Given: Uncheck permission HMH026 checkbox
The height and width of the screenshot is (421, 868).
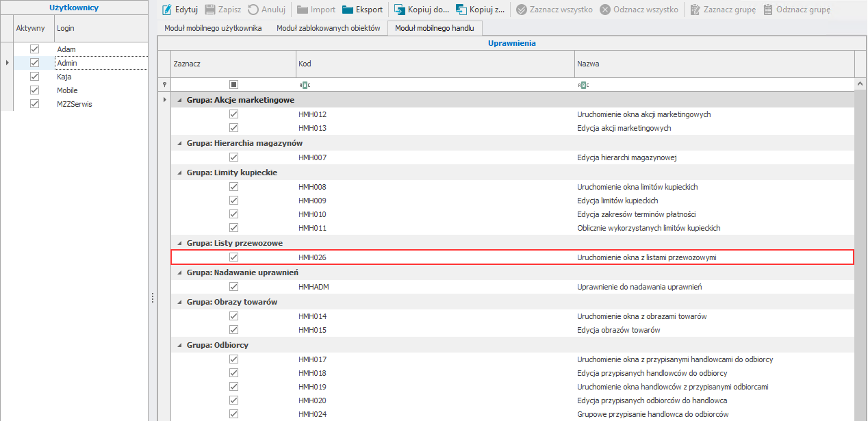Looking at the screenshot, I should pyautogui.click(x=233, y=257).
